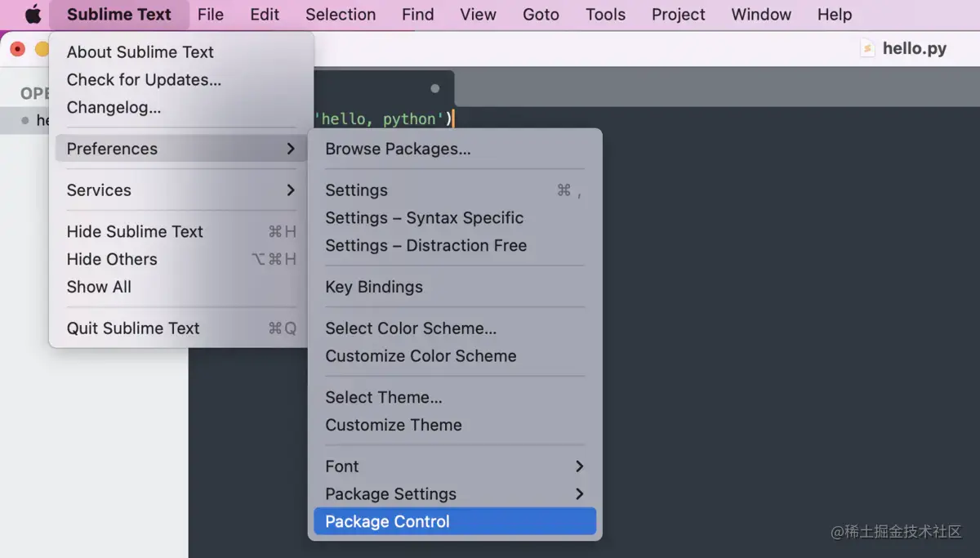Open Key Bindings
This screenshot has width=980, height=558.
[374, 288]
